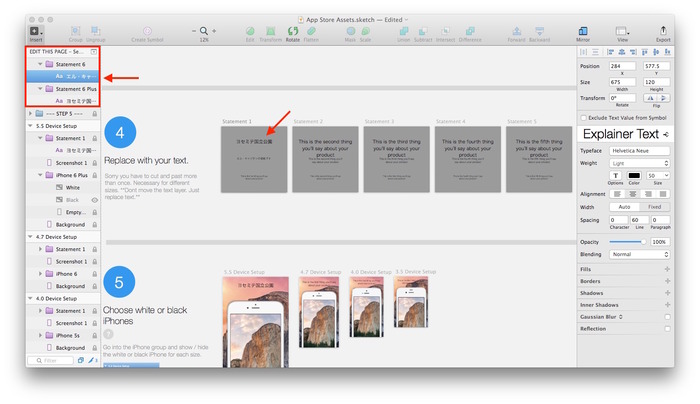Screen dimensions: 700x404
Task: Open the text Options button
Action: click(x=616, y=175)
